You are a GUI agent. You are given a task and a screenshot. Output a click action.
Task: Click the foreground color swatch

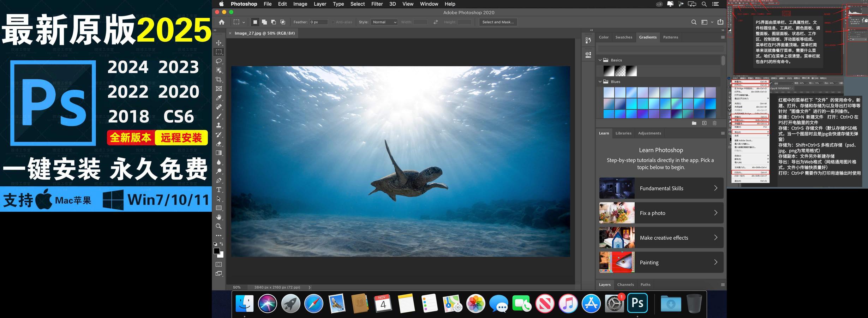(217, 251)
